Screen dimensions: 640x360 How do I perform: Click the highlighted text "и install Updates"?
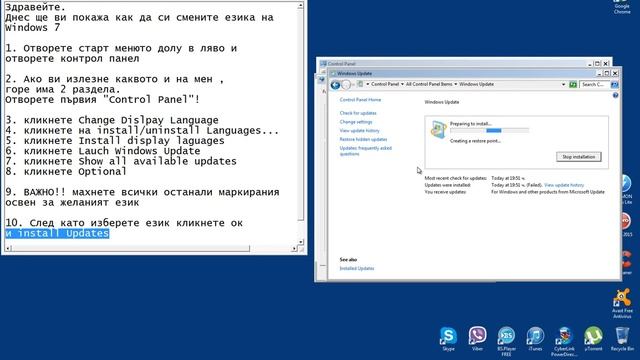click(57, 233)
